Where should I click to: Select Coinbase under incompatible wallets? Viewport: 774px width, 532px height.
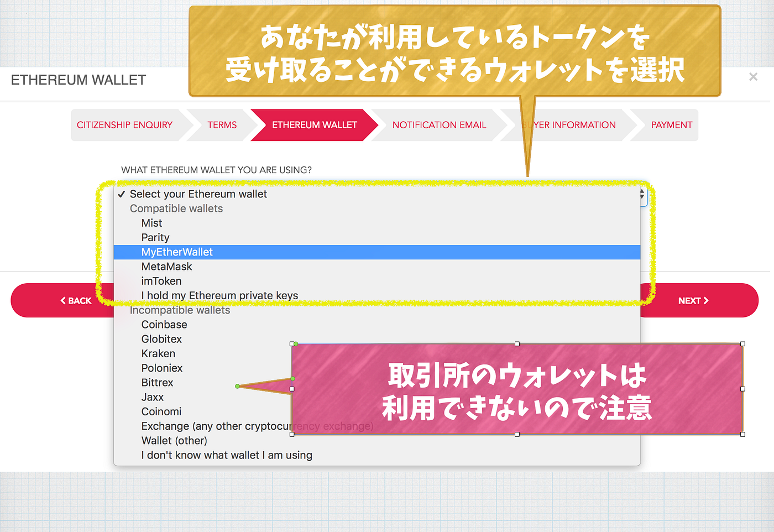click(x=377, y=325)
